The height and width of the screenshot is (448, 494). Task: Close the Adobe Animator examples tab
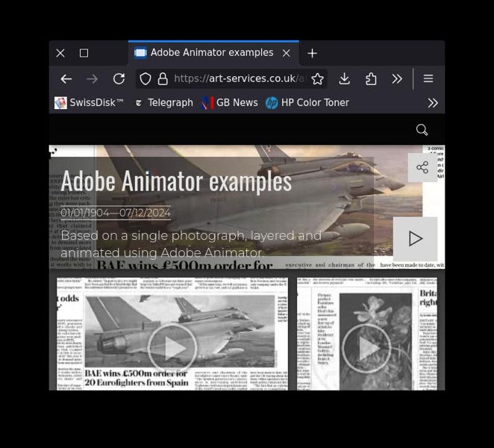[x=286, y=53]
